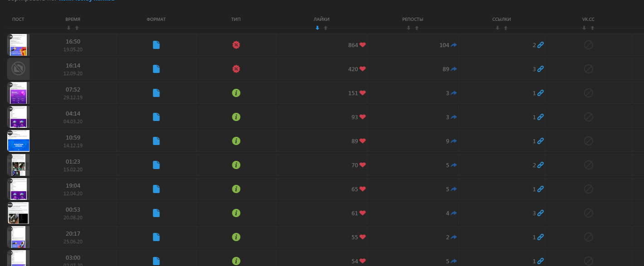Click format document icon in 19:04 row
The height and width of the screenshot is (266, 644).
(x=156, y=189)
